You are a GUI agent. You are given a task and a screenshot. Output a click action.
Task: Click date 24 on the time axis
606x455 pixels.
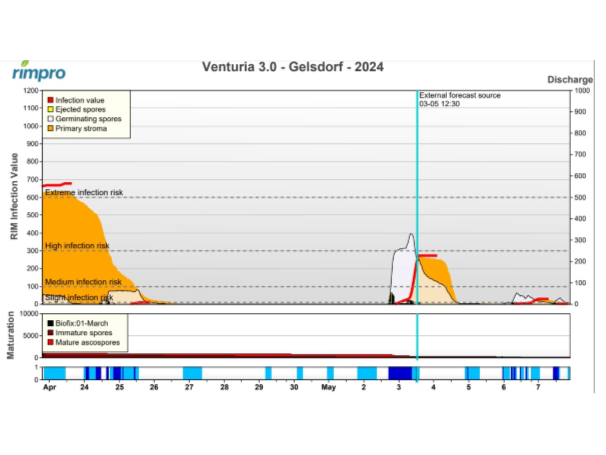[84, 387]
